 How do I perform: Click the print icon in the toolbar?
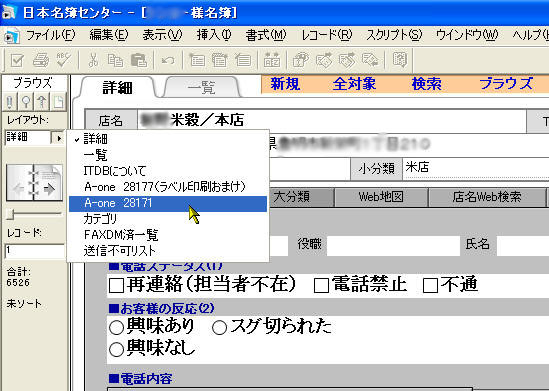(x=41, y=60)
